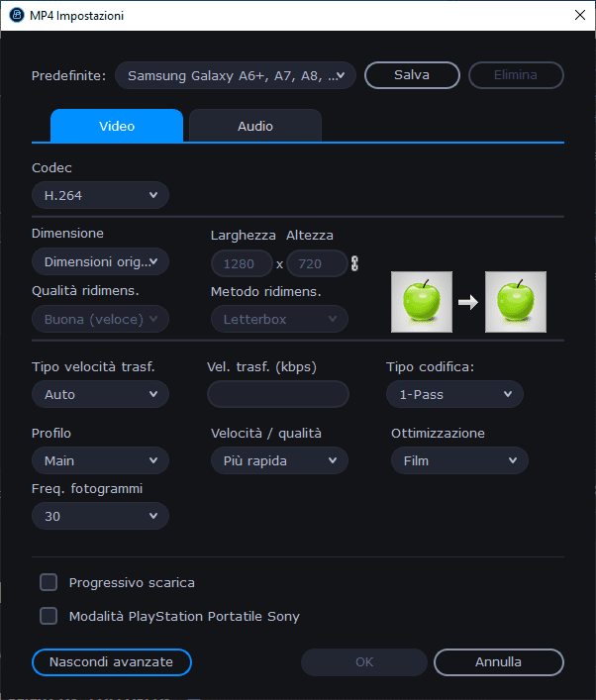Click the source green apple preview image
The width and height of the screenshot is (596, 700).
(x=422, y=301)
